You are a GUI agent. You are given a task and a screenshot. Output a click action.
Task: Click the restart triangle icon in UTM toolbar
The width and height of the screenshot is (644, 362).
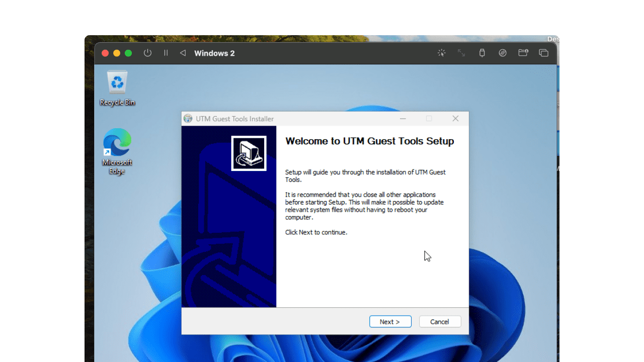183,53
